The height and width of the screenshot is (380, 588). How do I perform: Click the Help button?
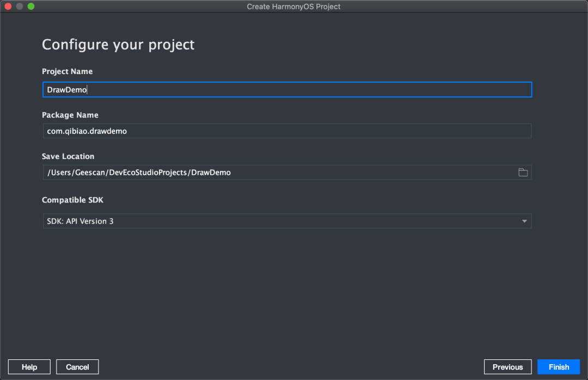tap(29, 367)
